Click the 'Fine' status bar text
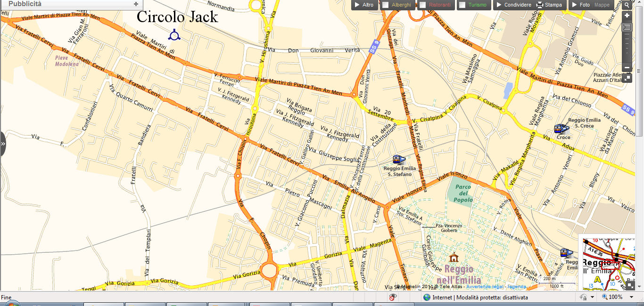Image resolution: width=644 pixels, height=306 pixels. click(x=6, y=297)
